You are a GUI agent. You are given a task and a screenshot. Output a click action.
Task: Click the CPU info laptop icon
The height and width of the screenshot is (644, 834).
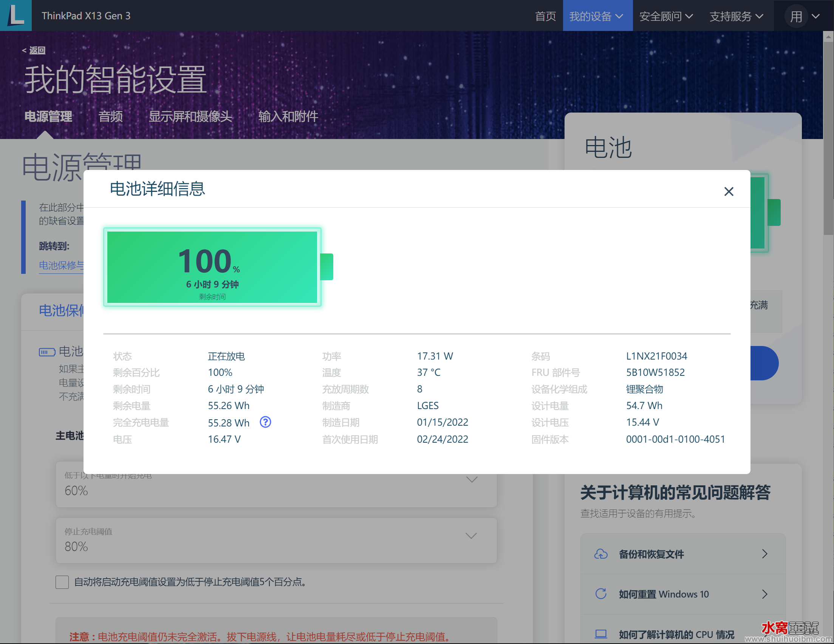click(x=601, y=634)
